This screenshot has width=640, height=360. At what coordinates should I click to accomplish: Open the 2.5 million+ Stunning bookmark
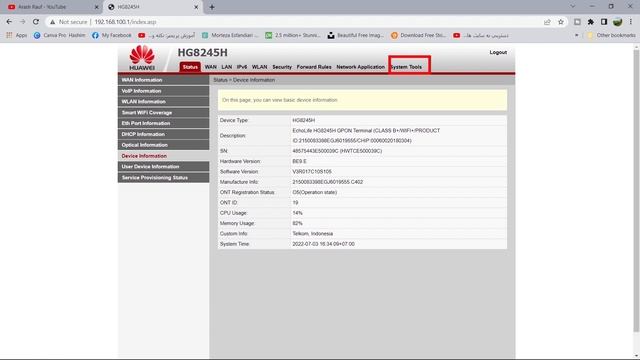(x=293, y=36)
